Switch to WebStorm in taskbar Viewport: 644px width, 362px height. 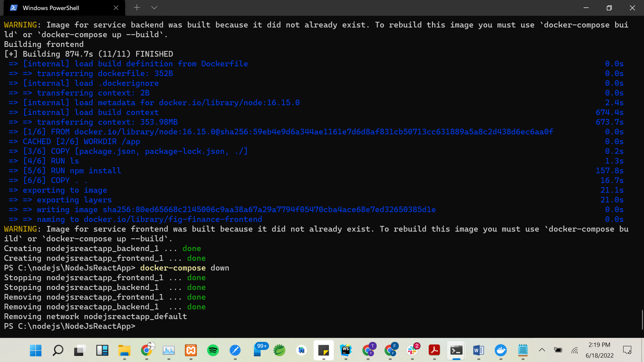345,350
